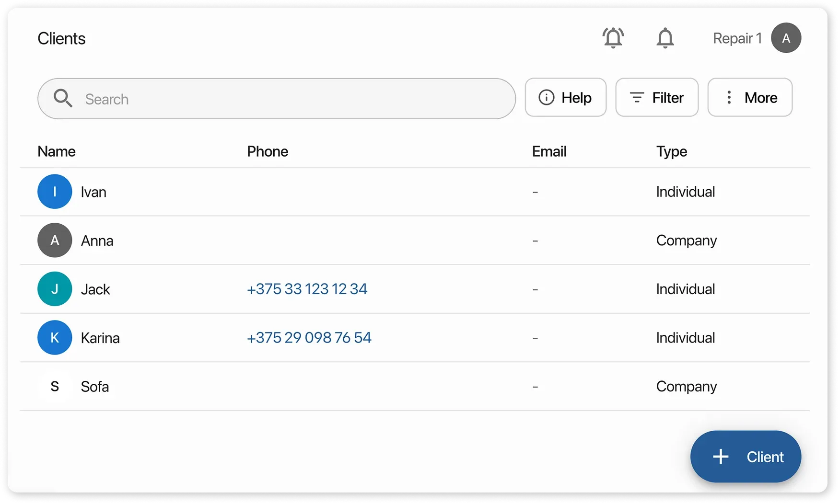Add a new Client with the plus button
This screenshot has height=504, width=839.
[745, 457]
